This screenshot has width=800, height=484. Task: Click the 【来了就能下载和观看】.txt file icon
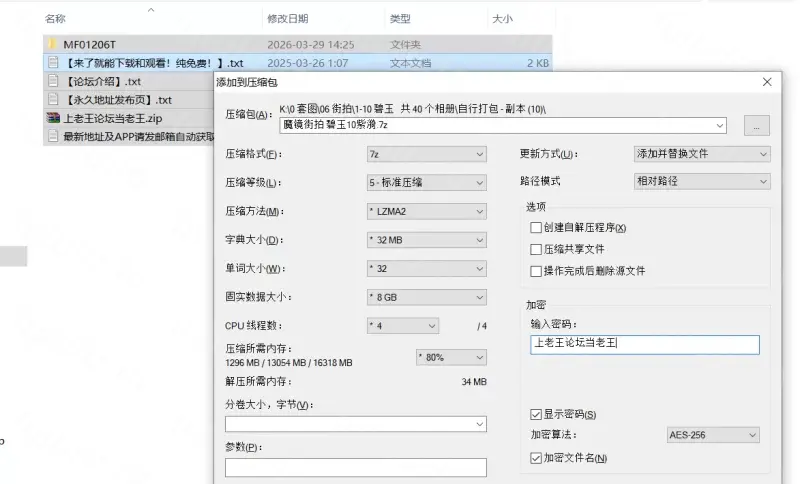pyautogui.click(x=53, y=63)
